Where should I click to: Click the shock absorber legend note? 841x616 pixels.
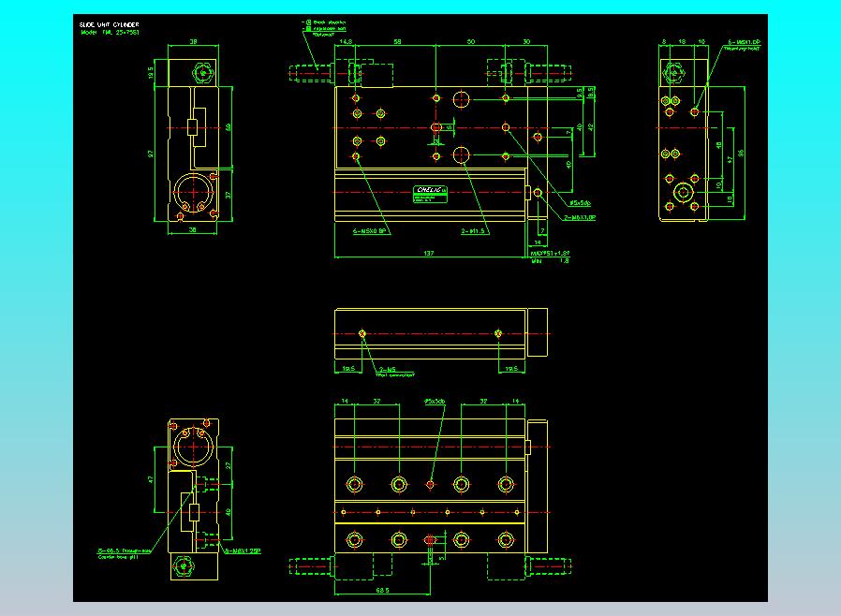326,22
